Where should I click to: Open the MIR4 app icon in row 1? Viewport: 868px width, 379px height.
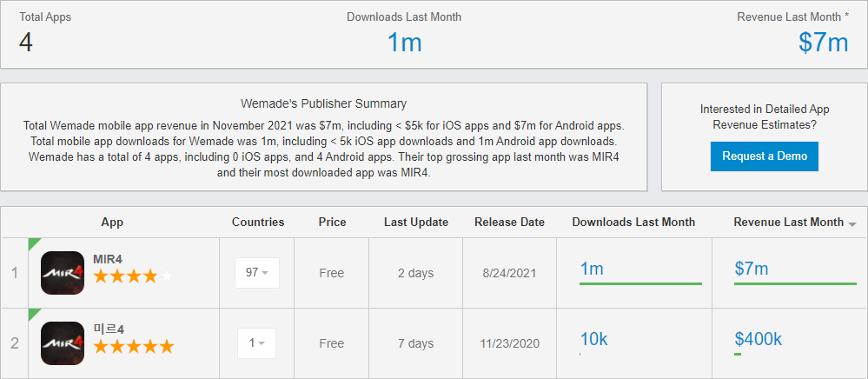pos(63,273)
